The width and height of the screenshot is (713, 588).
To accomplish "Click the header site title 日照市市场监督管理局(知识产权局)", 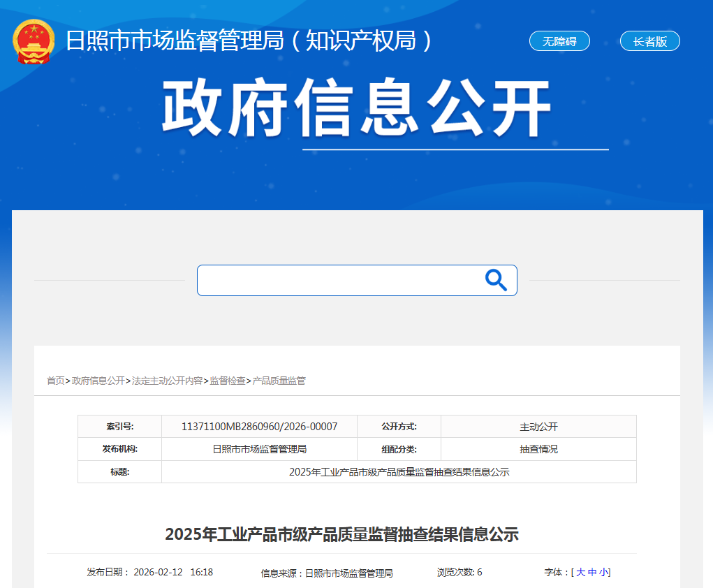I will coord(250,41).
